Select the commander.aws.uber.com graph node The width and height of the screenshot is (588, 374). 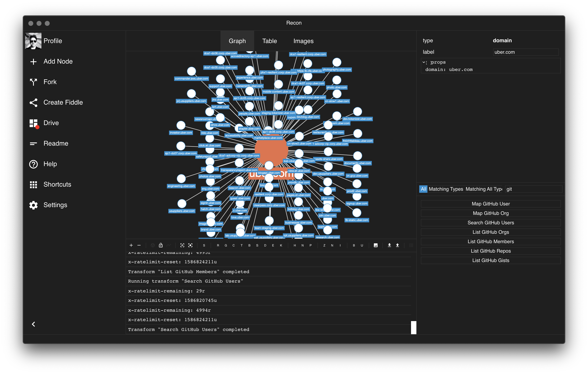pyautogui.click(x=191, y=71)
